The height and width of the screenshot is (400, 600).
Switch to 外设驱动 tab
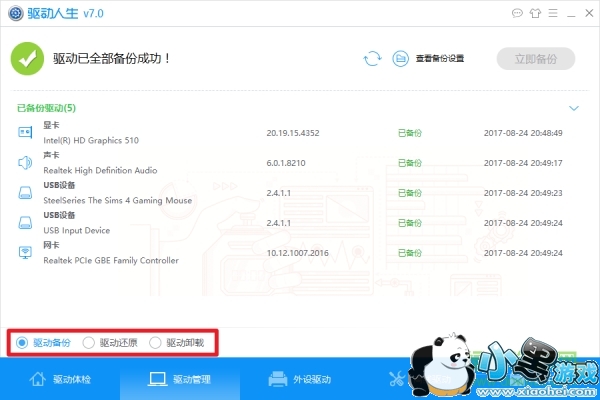(x=300, y=379)
